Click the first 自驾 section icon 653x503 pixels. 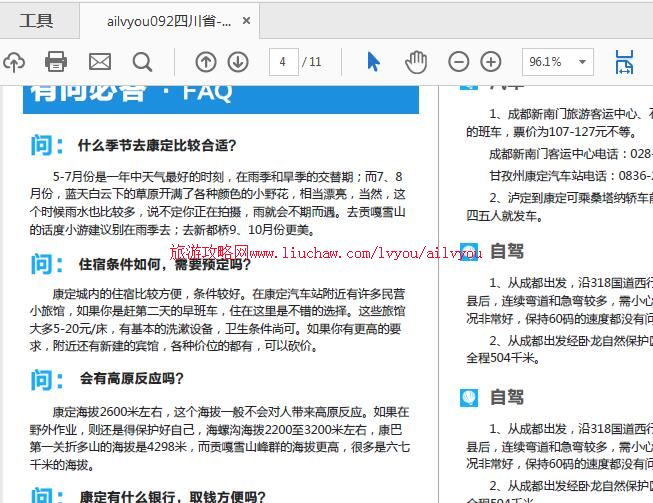point(469,251)
